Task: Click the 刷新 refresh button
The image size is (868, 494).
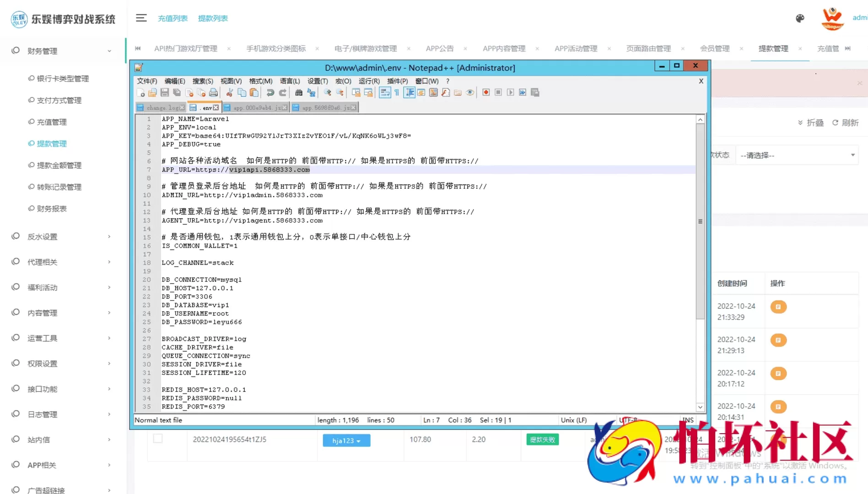Action: coord(845,123)
